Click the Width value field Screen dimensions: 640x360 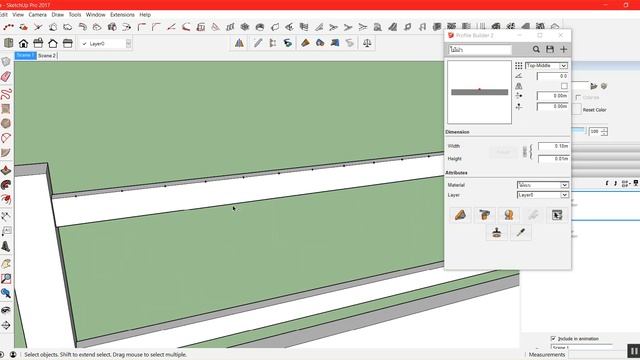click(x=553, y=146)
